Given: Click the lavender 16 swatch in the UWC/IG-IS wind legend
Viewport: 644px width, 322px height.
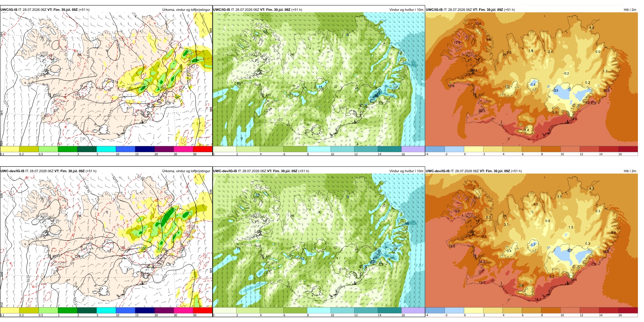Looking at the screenshot, I should pyautogui.click(x=413, y=149).
